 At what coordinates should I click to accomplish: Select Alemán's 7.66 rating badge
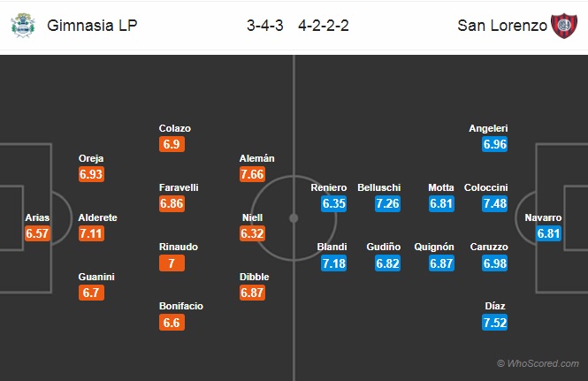252,174
